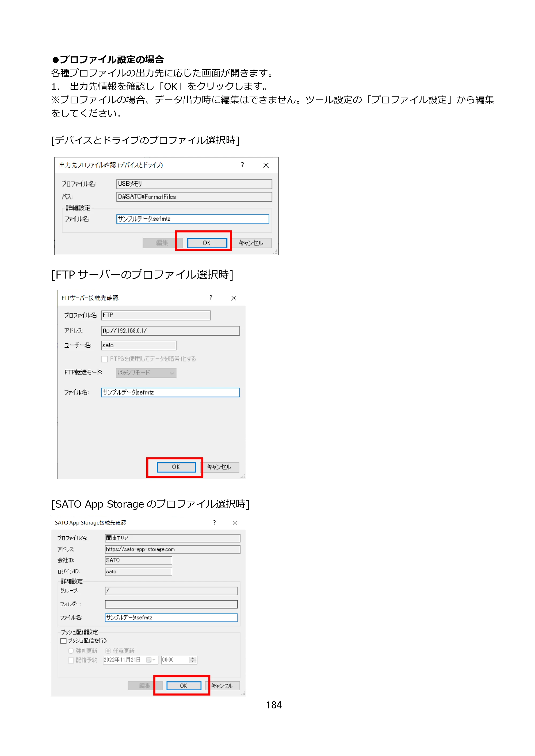Click the empty フォルダー field
The height and width of the screenshot is (756, 535).
point(171,604)
